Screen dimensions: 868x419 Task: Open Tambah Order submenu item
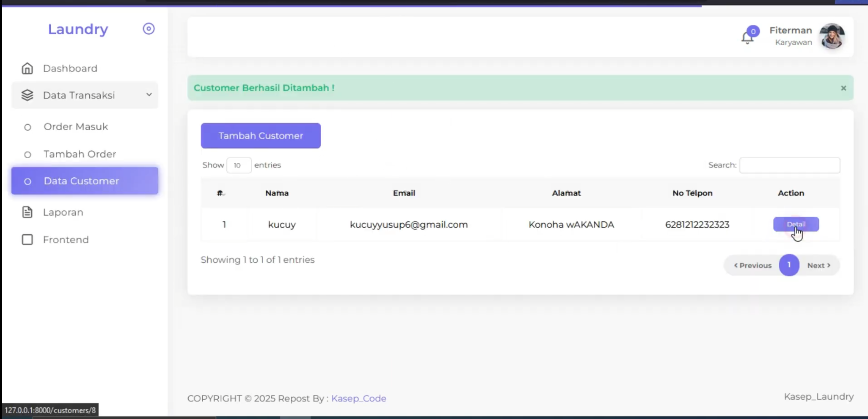pyautogui.click(x=85, y=154)
